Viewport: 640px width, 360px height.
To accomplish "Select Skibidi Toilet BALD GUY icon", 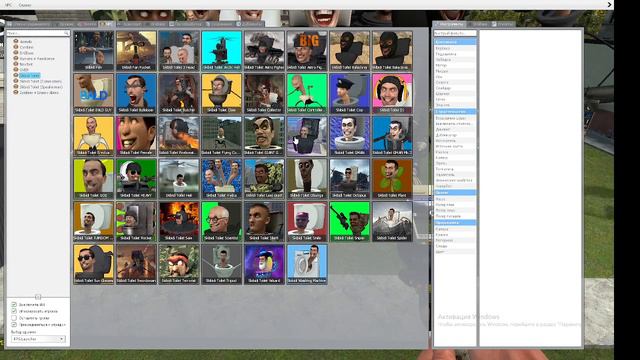I will pos(94,93).
